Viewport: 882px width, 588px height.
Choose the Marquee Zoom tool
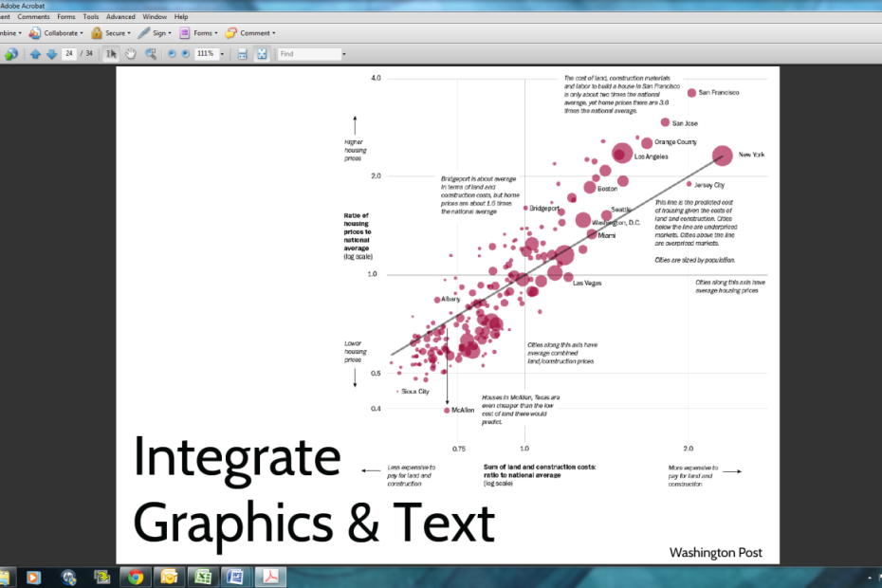[x=151, y=54]
